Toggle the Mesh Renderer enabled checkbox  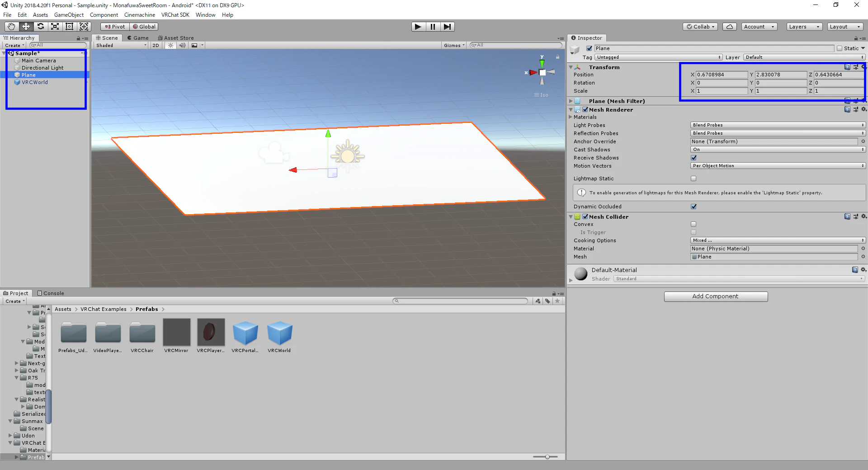[585, 109]
